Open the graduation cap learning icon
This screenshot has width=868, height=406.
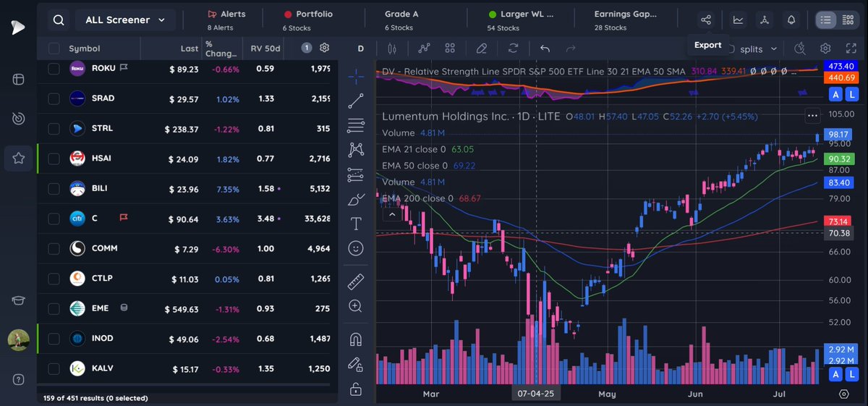click(19, 302)
